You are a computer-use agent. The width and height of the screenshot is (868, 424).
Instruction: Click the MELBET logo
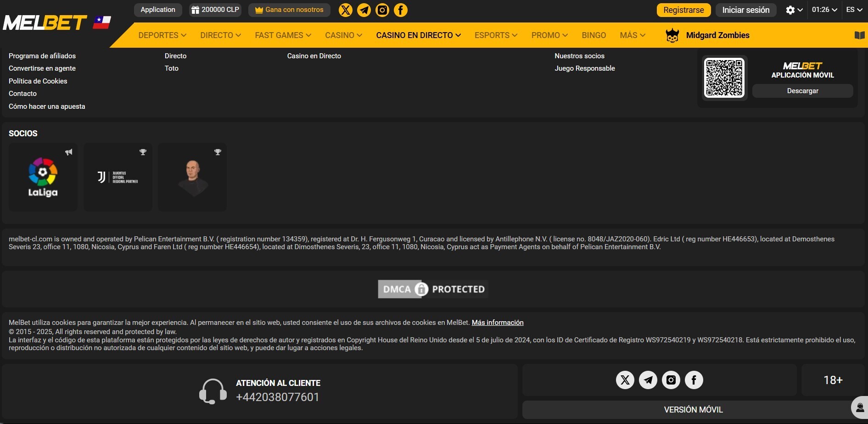(x=45, y=22)
